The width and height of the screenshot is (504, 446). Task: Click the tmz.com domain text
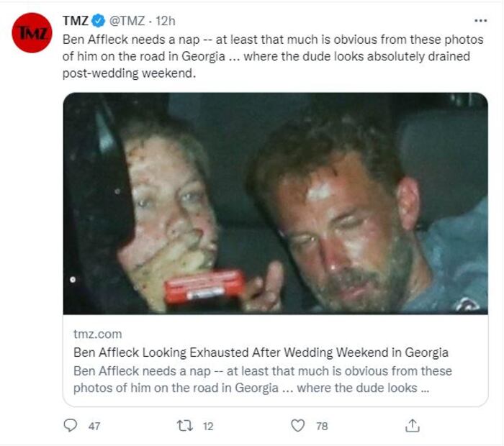pos(97,334)
